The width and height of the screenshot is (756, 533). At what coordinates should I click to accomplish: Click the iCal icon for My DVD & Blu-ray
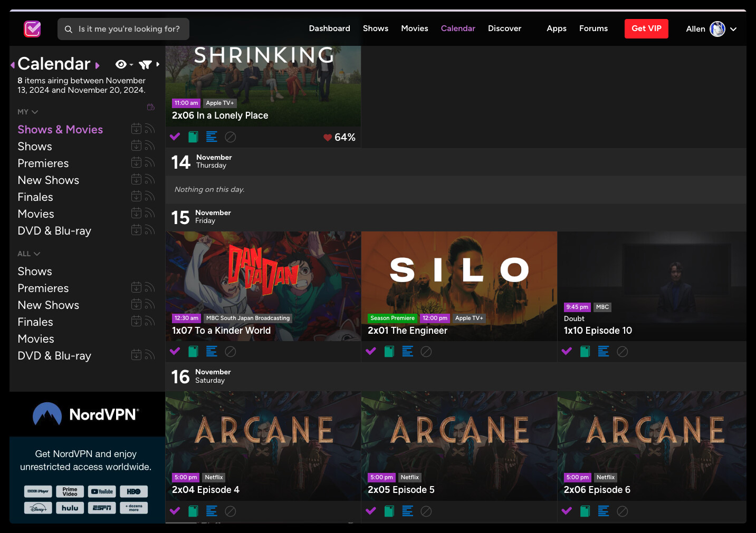click(x=136, y=230)
